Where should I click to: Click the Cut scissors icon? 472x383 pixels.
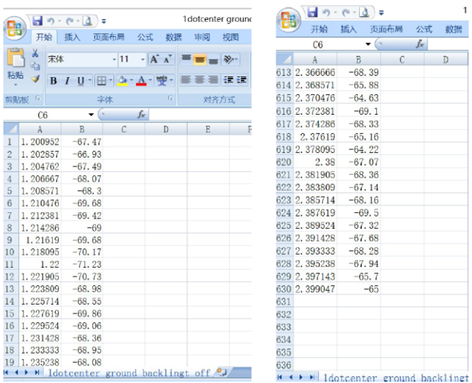[x=35, y=53]
